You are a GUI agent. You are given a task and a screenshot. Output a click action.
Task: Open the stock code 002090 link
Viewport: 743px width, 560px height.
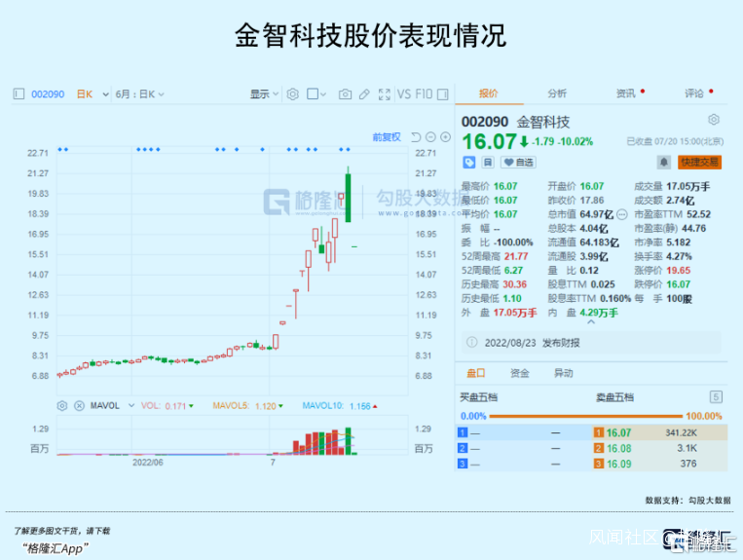coord(48,94)
